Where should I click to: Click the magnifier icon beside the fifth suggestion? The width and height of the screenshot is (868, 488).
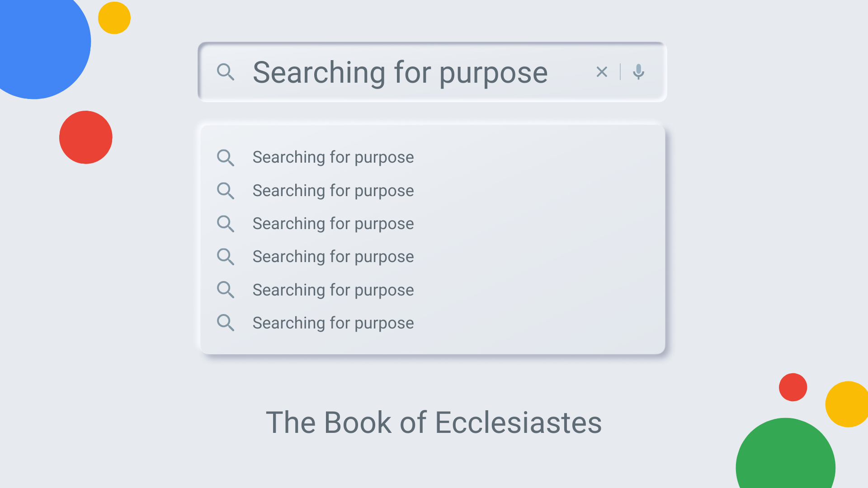[226, 290]
